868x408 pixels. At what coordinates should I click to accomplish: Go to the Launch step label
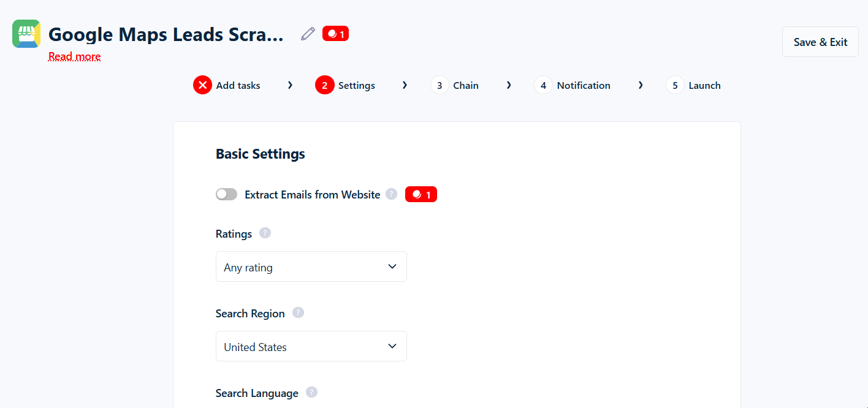[704, 85]
